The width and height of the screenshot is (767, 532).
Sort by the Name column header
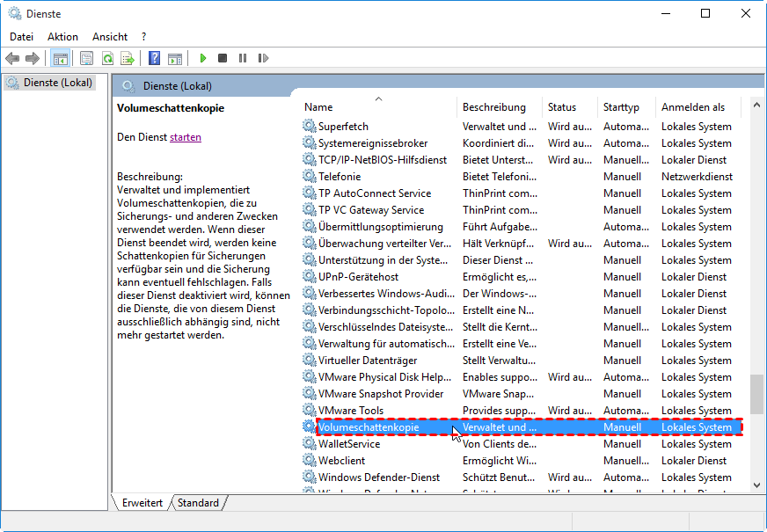click(x=378, y=107)
